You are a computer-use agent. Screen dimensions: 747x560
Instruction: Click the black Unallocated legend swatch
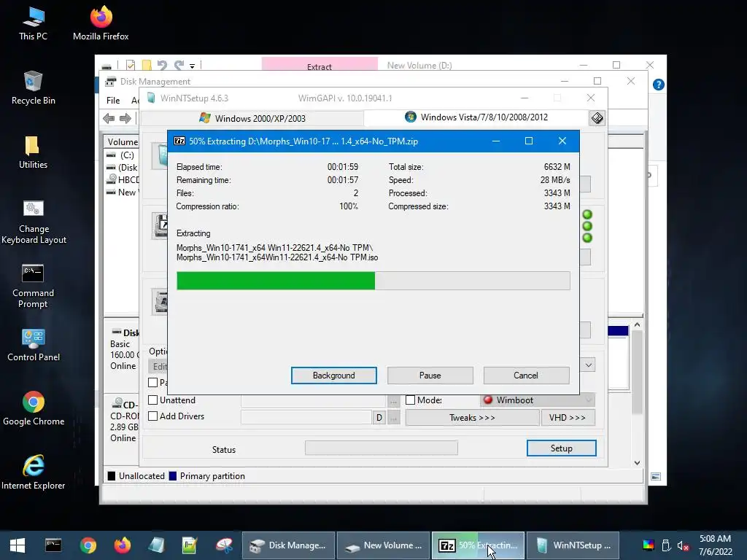(112, 475)
